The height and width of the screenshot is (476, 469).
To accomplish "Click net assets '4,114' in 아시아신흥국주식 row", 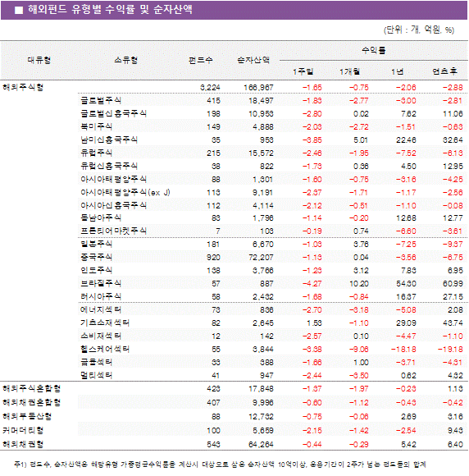I will pyautogui.click(x=263, y=205).
